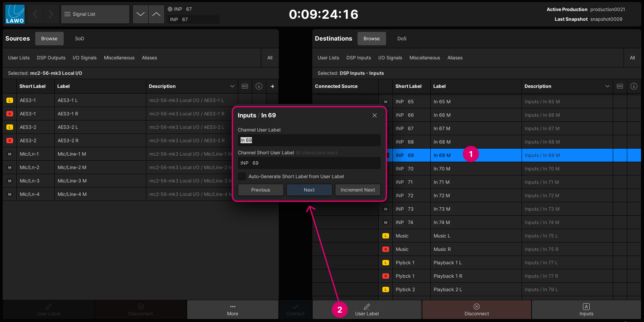Click the Disconnect button in Destinations toolbar
644x322 pixels.
coord(476,309)
